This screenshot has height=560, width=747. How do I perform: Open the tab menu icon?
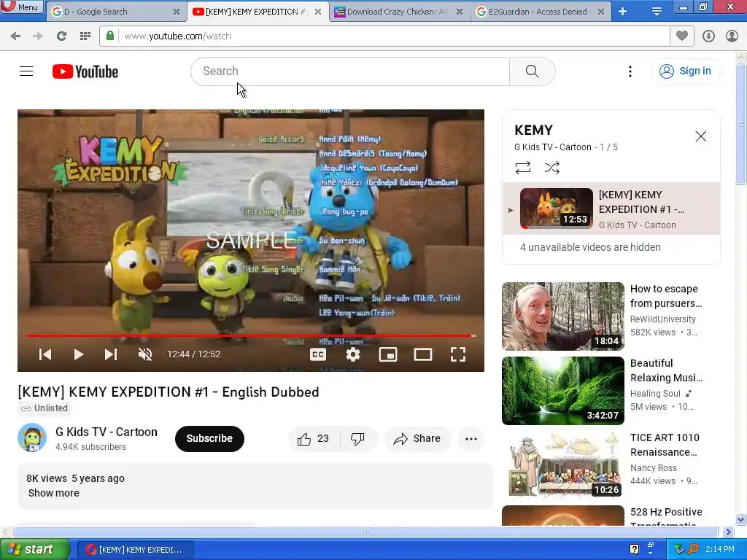click(657, 12)
